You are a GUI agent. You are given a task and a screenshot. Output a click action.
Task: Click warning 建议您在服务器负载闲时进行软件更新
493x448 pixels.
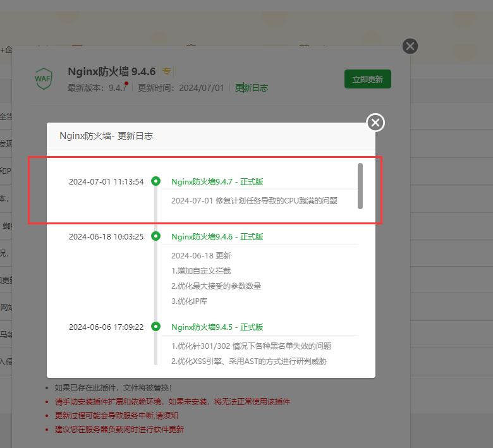pos(119,429)
